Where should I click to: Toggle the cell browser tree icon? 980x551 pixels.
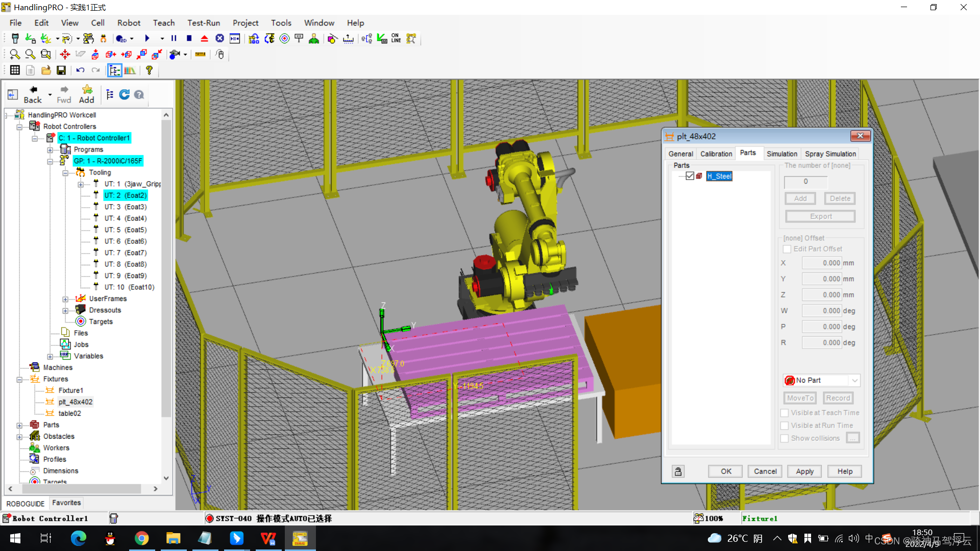tap(115, 70)
